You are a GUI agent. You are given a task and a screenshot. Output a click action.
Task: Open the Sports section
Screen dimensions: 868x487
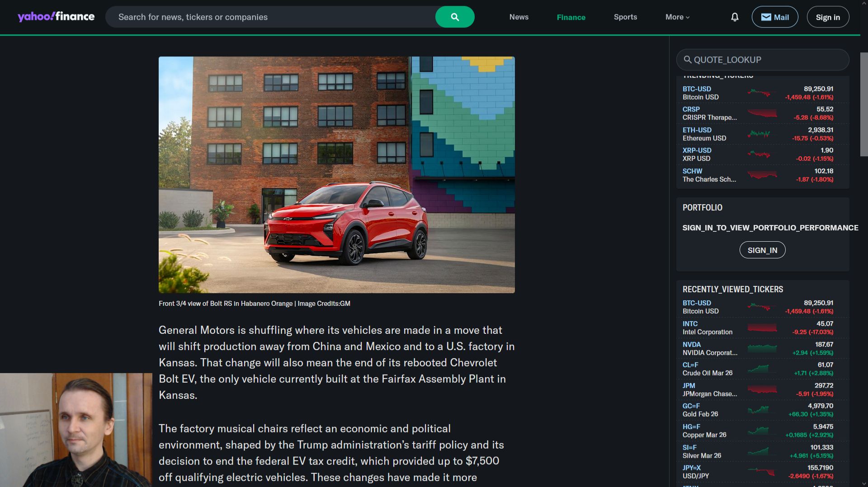point(625,17)
